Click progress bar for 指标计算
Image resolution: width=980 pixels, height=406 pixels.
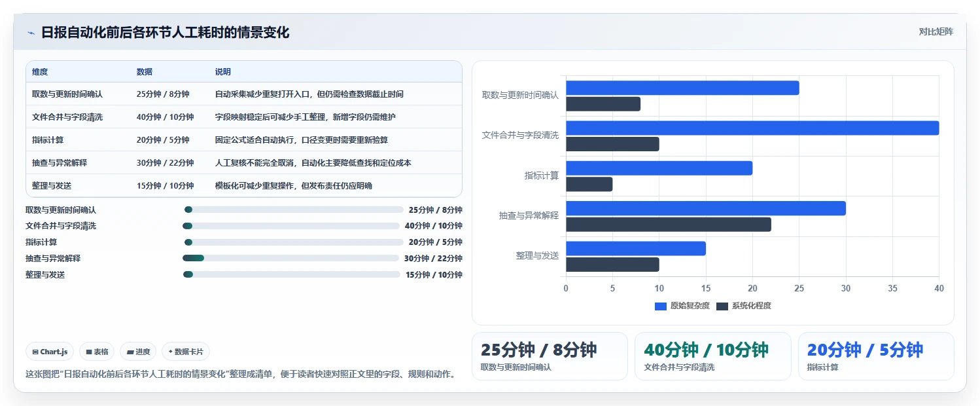tap(292, 242)
